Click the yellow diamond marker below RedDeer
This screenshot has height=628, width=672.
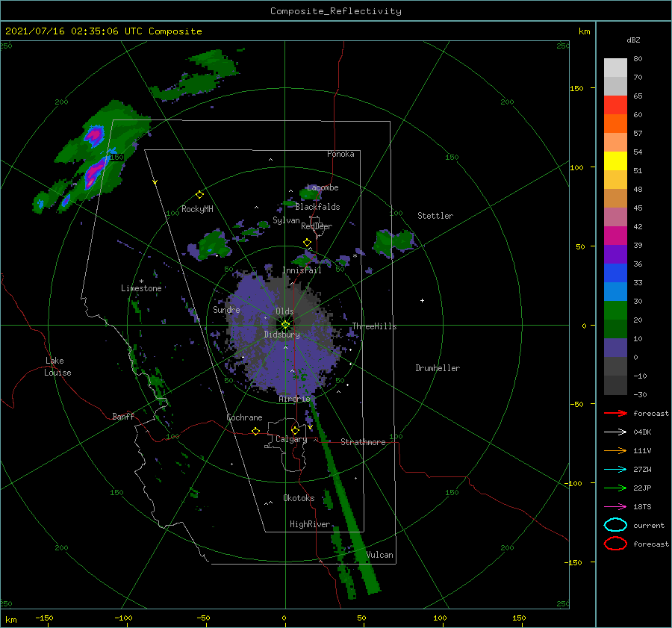point(307,243)
